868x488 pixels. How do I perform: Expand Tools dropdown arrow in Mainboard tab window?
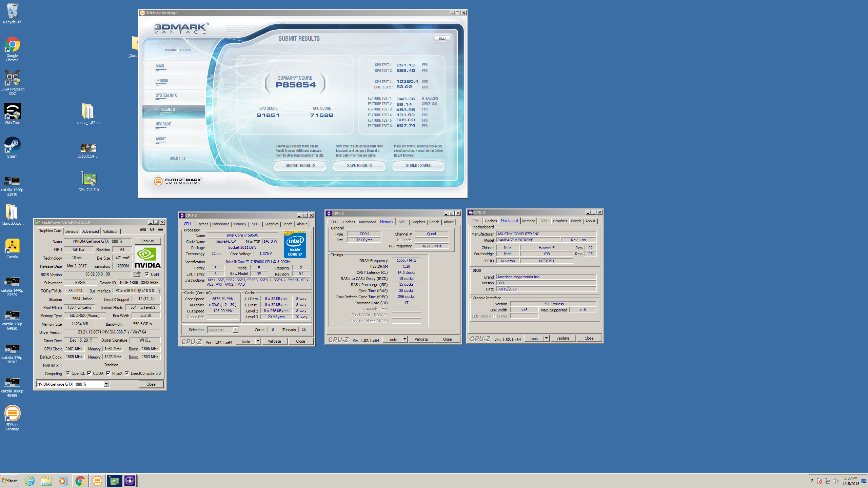[546, 338]
